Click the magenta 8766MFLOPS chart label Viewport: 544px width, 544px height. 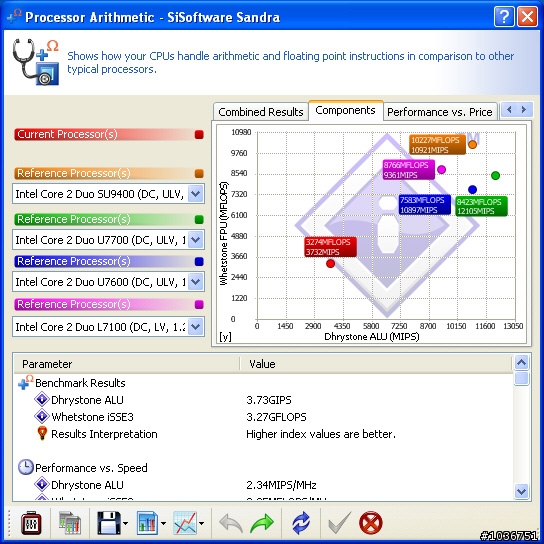[x=408, y=170]
